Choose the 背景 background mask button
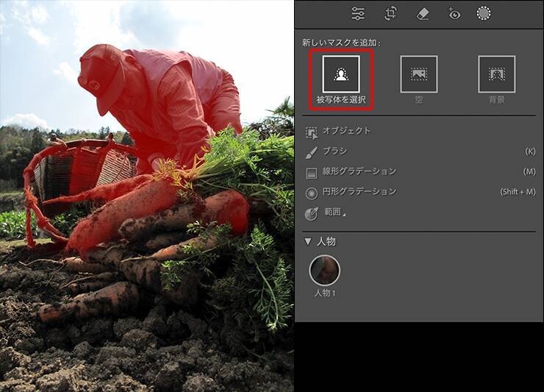The height and width of the screenshot is (392, 544). (x=496, y=74)
